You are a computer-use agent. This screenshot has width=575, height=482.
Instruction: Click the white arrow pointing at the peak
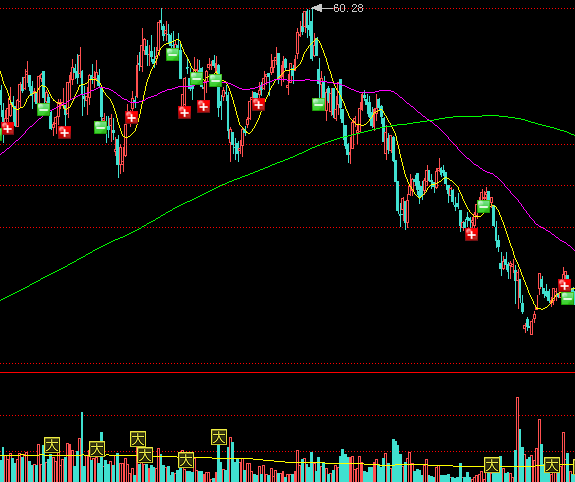(x=322, y=8)
